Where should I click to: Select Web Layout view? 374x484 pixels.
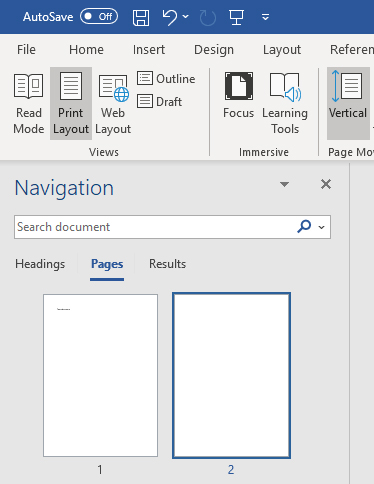113,104
